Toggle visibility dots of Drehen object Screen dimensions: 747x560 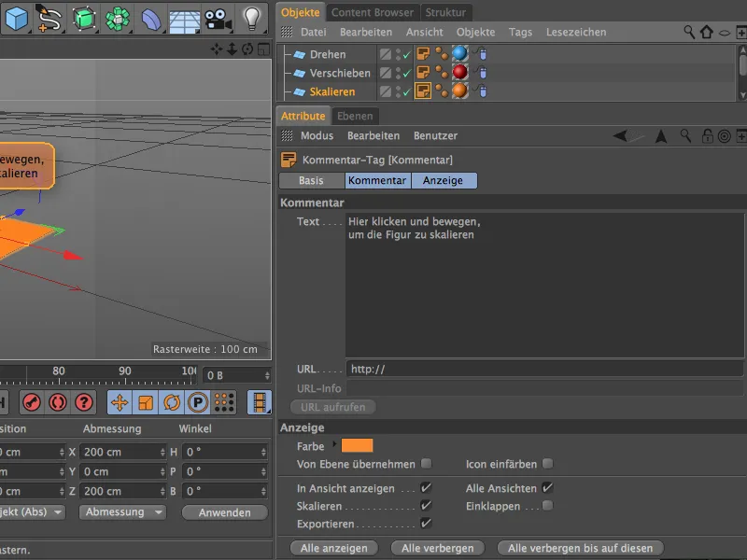click(x=399, y=54)
